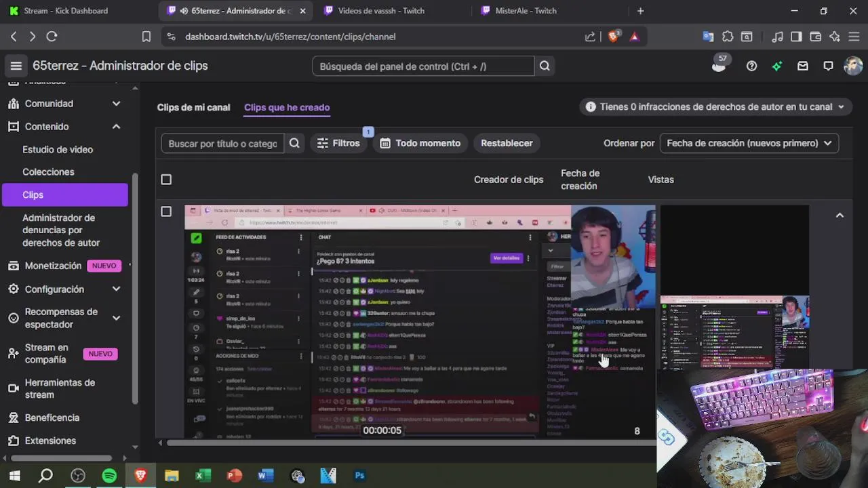Open the hamburger navigation menu
This screenshot has height=488, width=868.
tap(16, 66)
